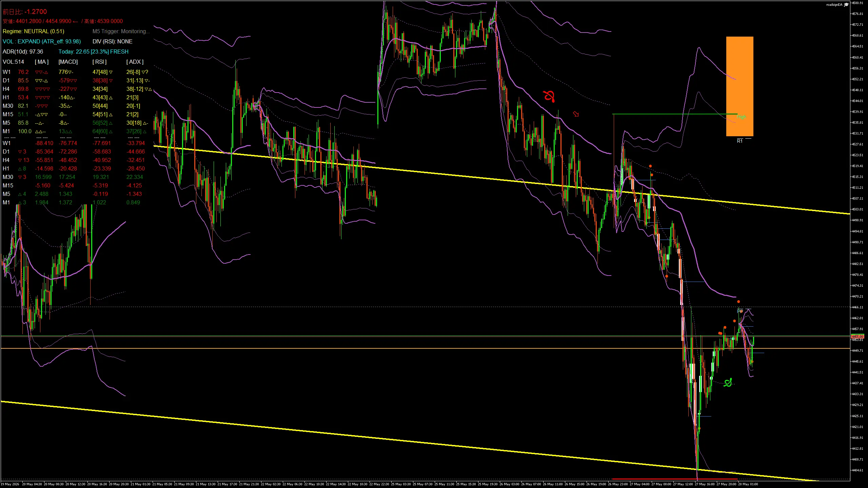Viewport: 868px width, 488px height.
Task: Click the R1 pivot label
Action: (739, 141)
